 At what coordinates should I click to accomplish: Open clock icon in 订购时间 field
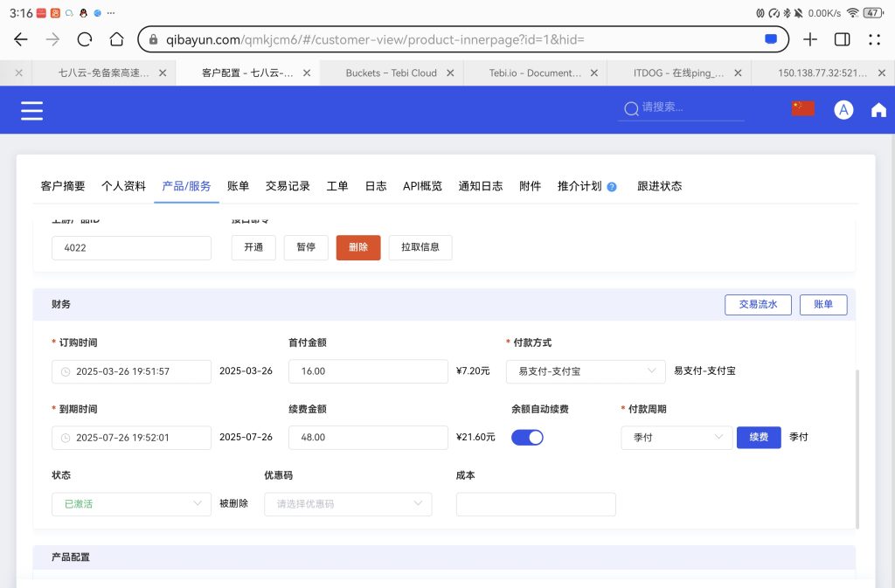[66, 372]
